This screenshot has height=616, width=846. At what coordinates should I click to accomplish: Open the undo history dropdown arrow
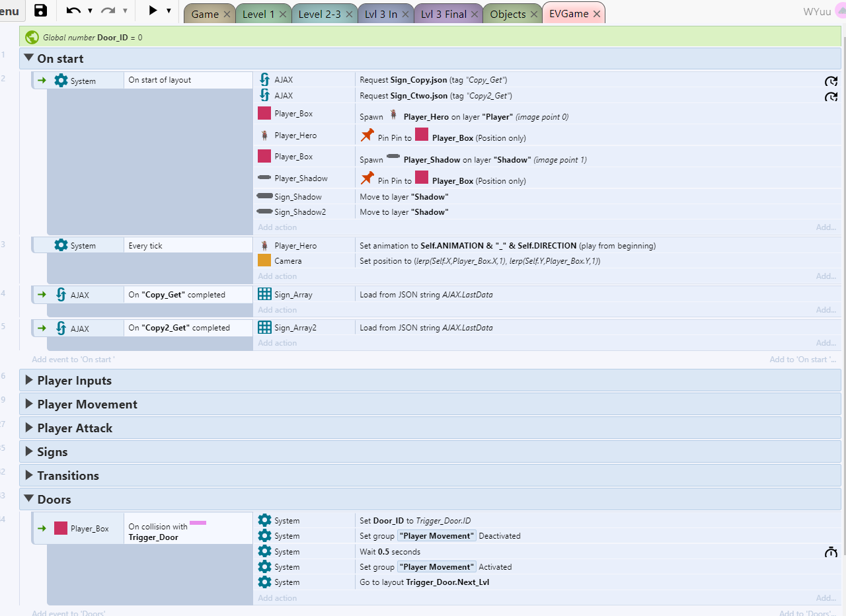(90, 11)
